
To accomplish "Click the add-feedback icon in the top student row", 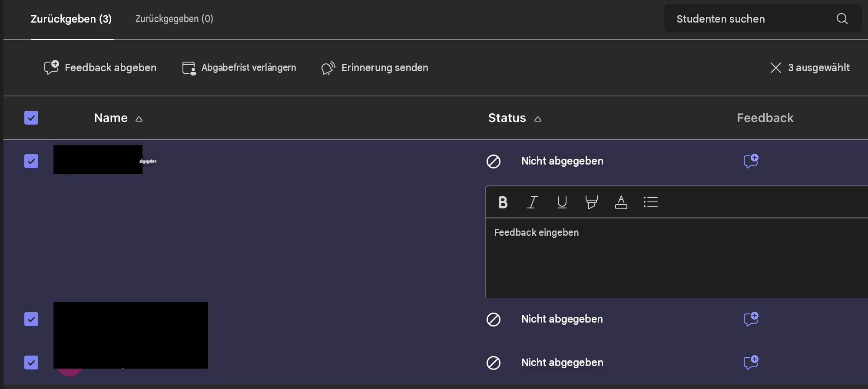I will coord(751,161).
